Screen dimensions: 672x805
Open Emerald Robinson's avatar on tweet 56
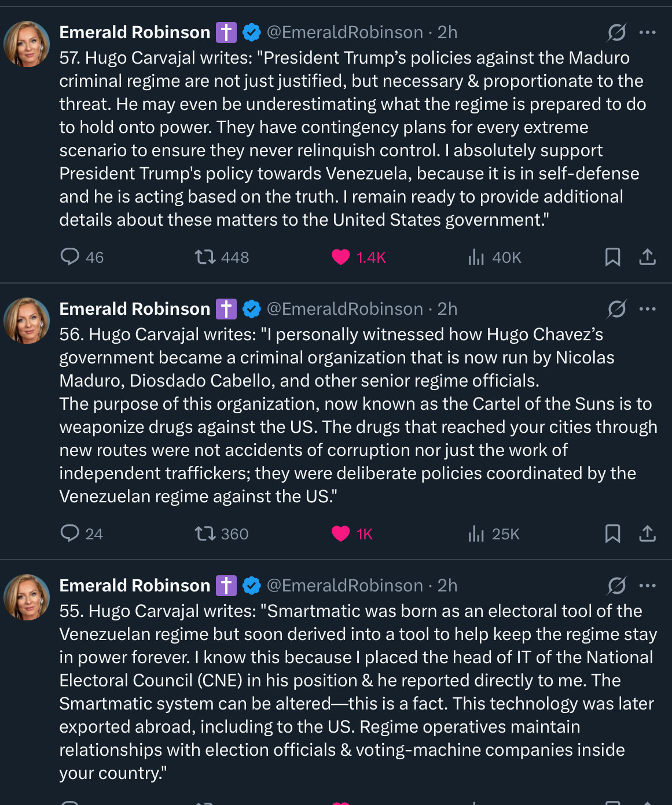pyautogui.click(x=27, y=321)
